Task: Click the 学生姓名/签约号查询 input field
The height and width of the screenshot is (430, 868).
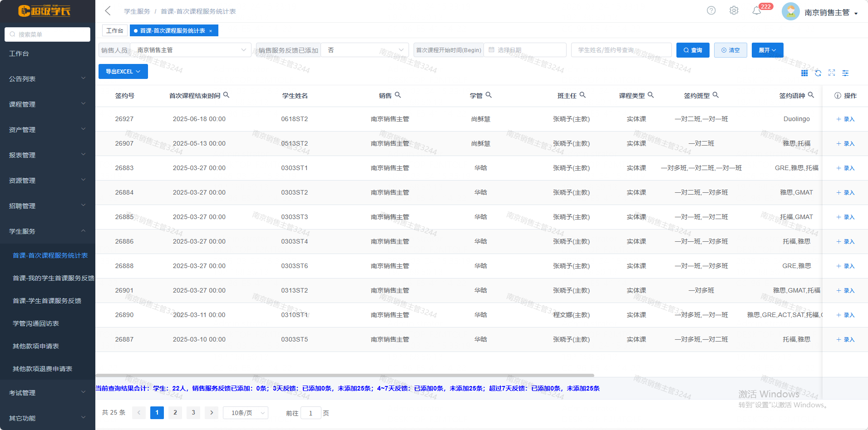Action: coord(621,50)
